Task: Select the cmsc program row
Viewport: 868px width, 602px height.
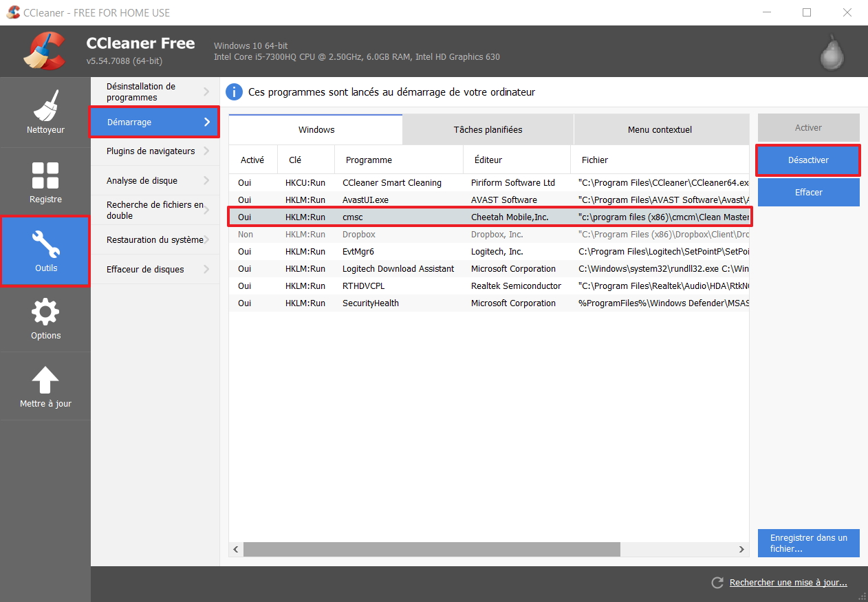Action: [x=489, y=217]
